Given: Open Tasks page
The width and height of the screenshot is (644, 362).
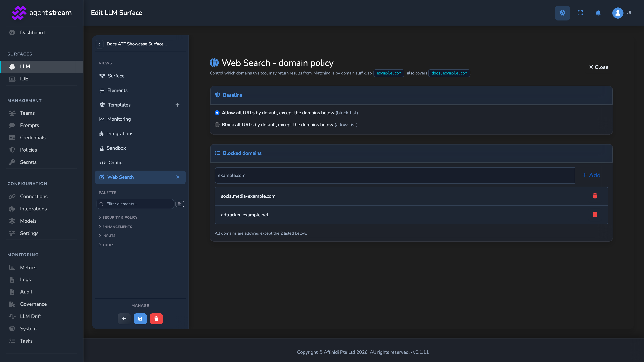Looking at the screenshot, I should click(x=42, y=341).
